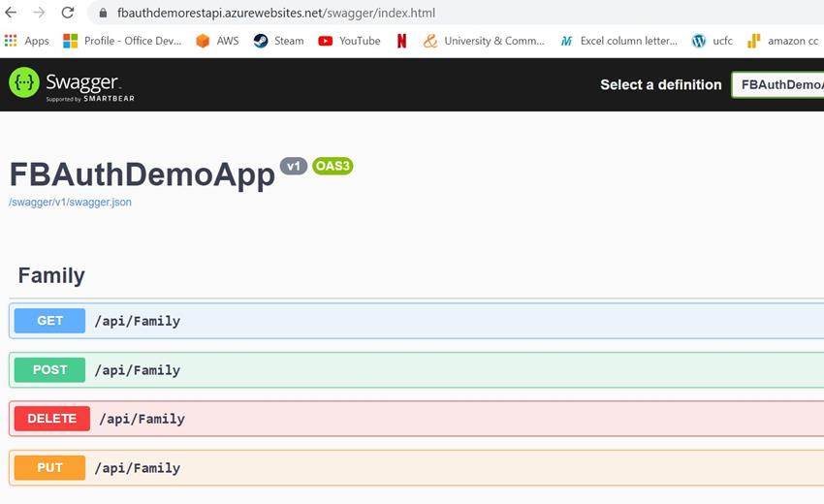Open the amazon cc bookmark
This screenshot has width=824, height=504.
tap(782, 41)
